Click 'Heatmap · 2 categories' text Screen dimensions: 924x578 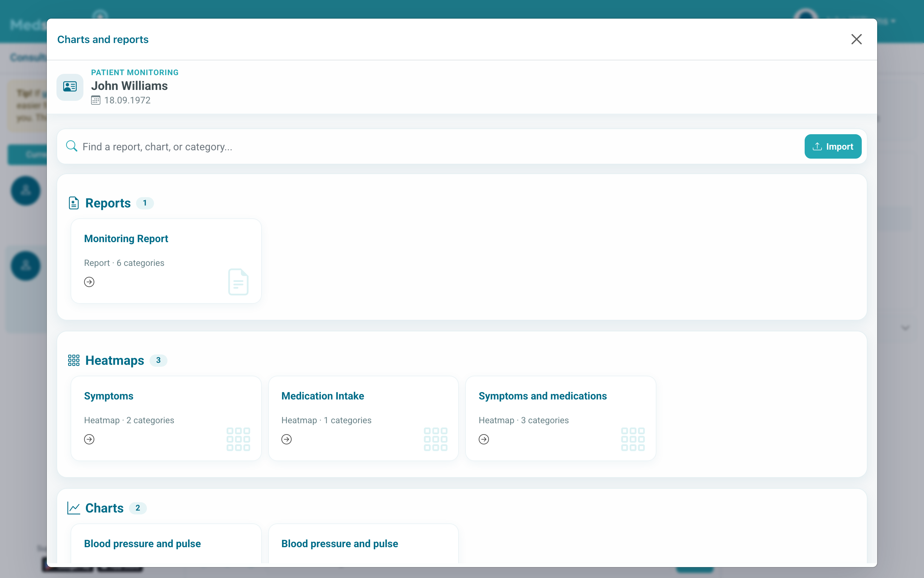click(x=129, y=420)
